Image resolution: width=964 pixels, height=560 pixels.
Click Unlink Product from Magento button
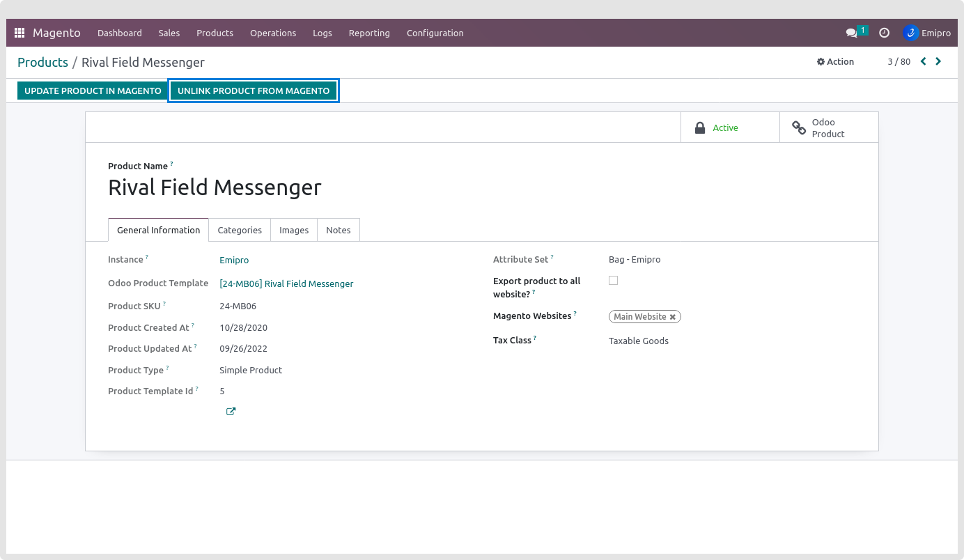[x=254, y=91]
